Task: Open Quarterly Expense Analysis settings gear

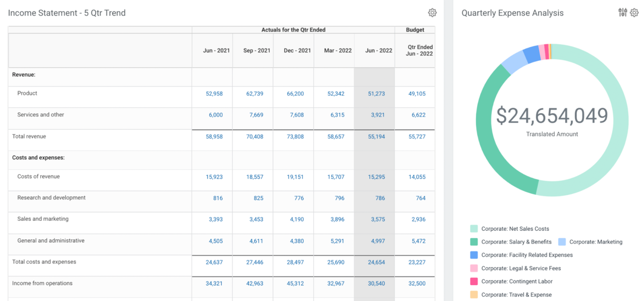Action: coord(634,12)
